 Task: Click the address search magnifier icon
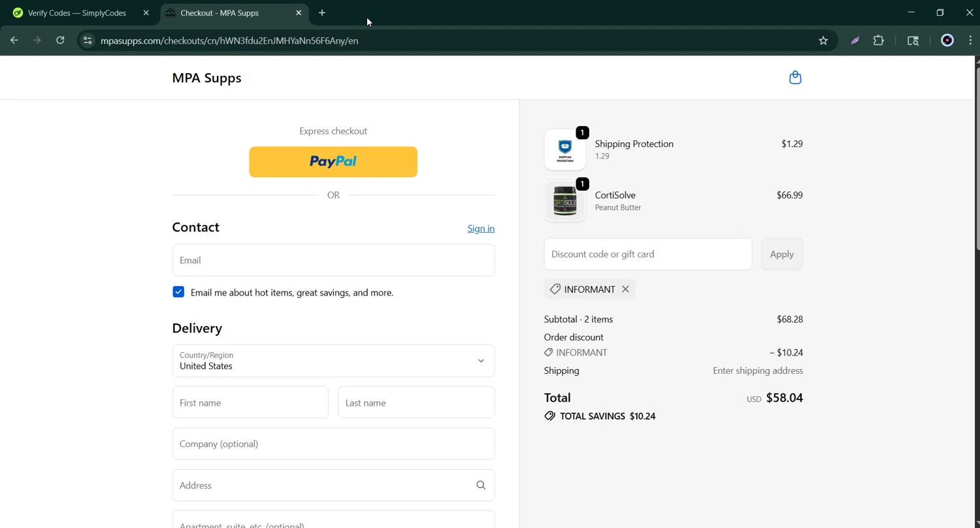pos(481,486)
